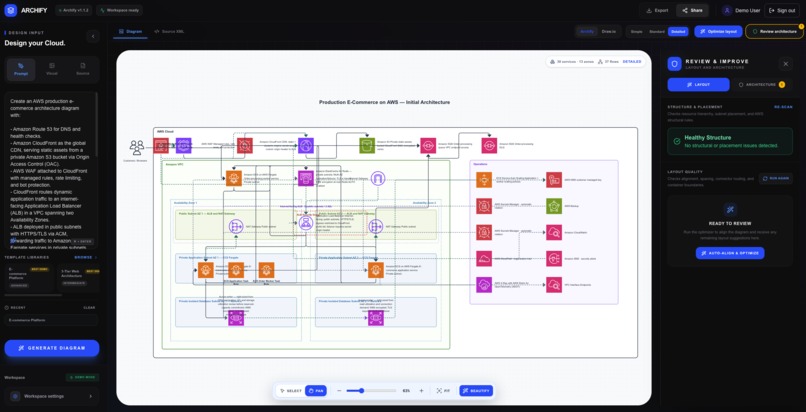Image resolution: width=806 pixels, height=412 pixels.
Task: Select the Architecture review tab
Action: (x=761, y=84)
